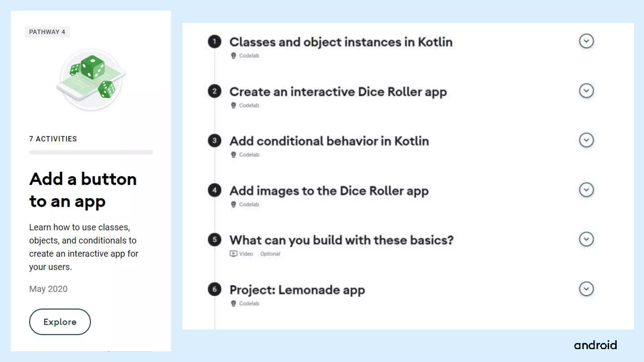Expand the Project: Lemonade app activity

pos(586,289)
